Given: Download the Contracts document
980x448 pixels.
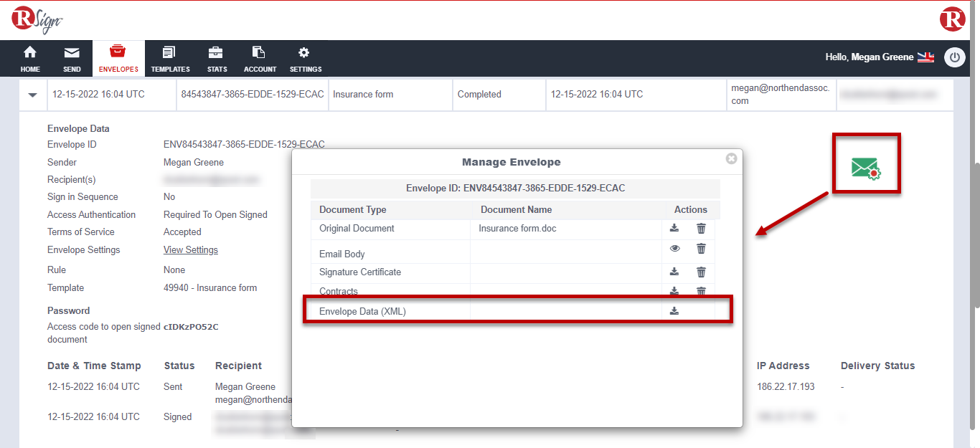Looking at the screenshot, I should [x=674, y=291].
